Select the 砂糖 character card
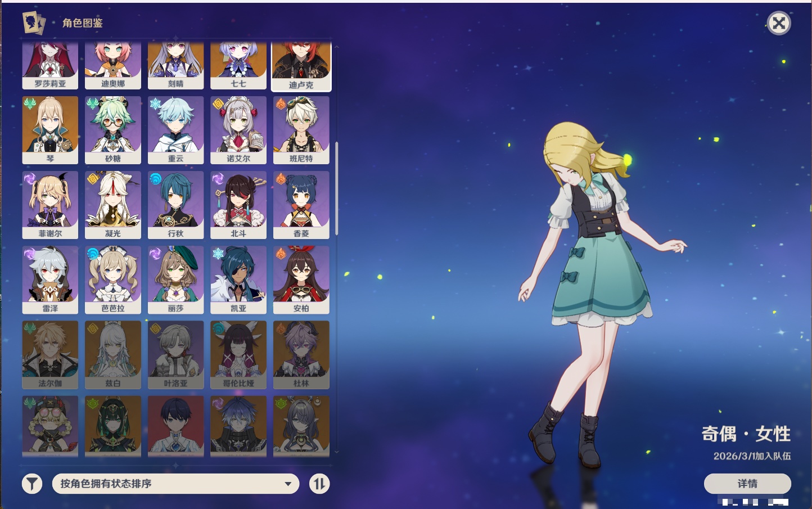 (113, 130)
